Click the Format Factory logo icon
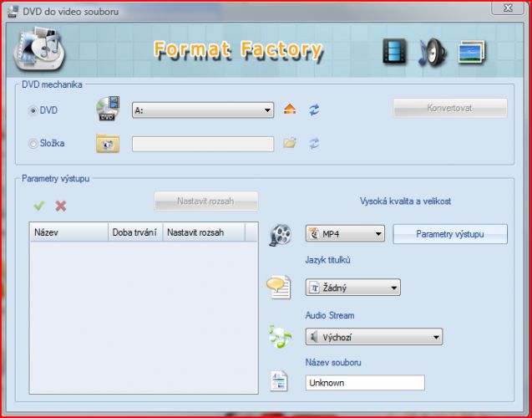 click(x=38, y=48)
